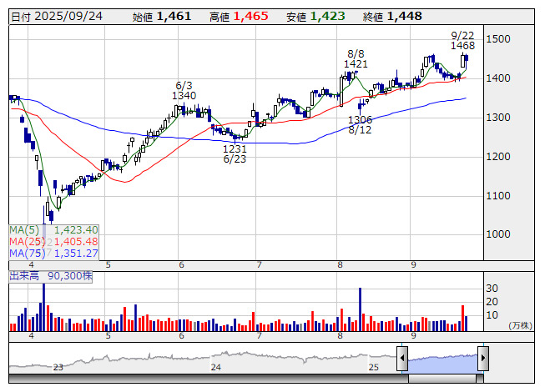Select the MA(5) legend entry
Viewport: 545px width, 392px height.
(x=54, y=229)
